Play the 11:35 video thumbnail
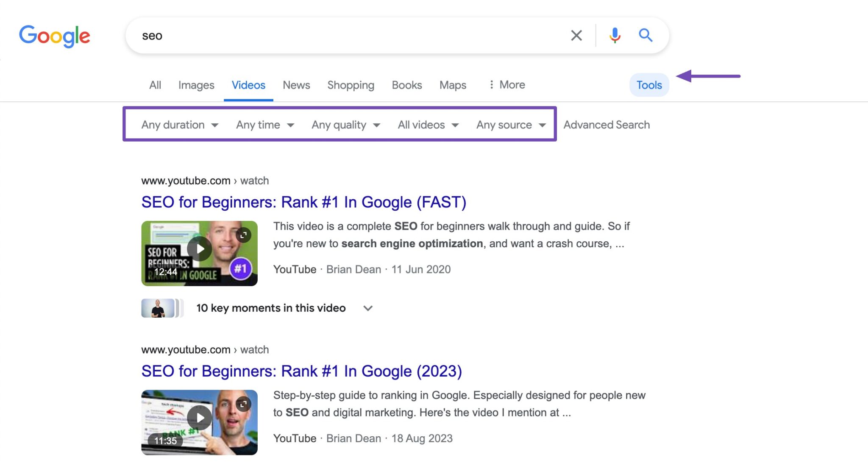The image size is (868, 463). click(x=199, y=418)
